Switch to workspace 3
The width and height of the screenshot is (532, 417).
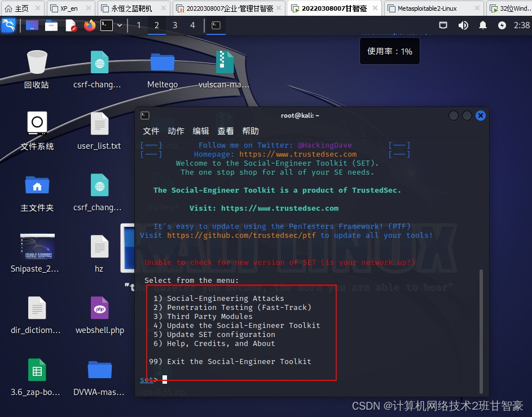click(x=175, y=25)
